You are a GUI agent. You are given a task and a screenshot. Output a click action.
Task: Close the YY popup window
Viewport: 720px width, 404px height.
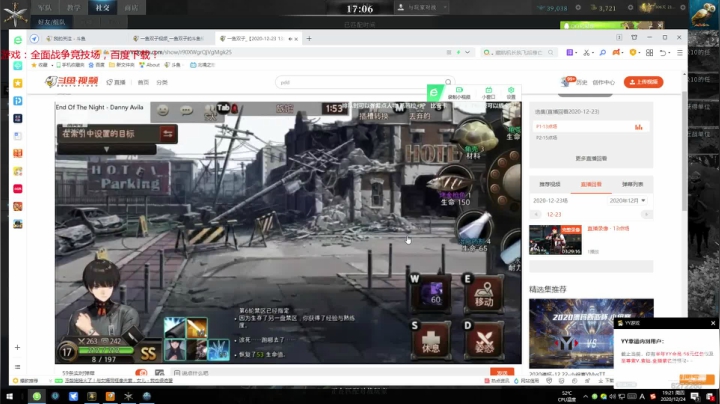coord(713,323)
